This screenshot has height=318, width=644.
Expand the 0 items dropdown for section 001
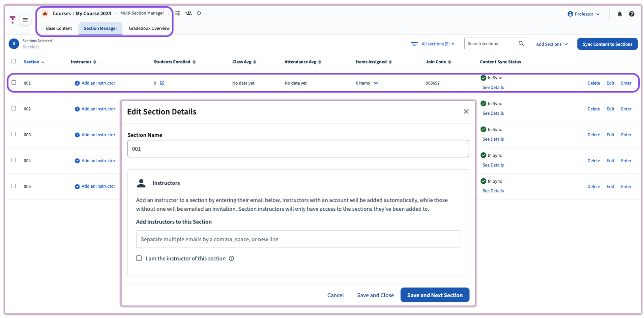coord(376,83)
